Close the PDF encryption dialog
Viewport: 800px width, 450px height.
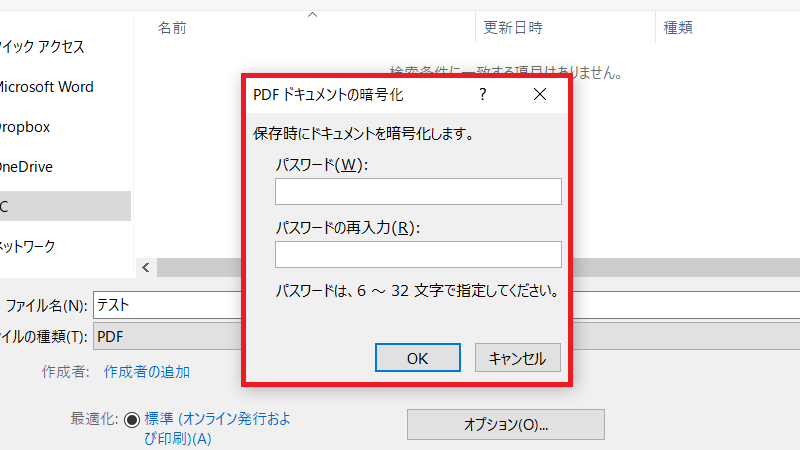pos(540,95)
